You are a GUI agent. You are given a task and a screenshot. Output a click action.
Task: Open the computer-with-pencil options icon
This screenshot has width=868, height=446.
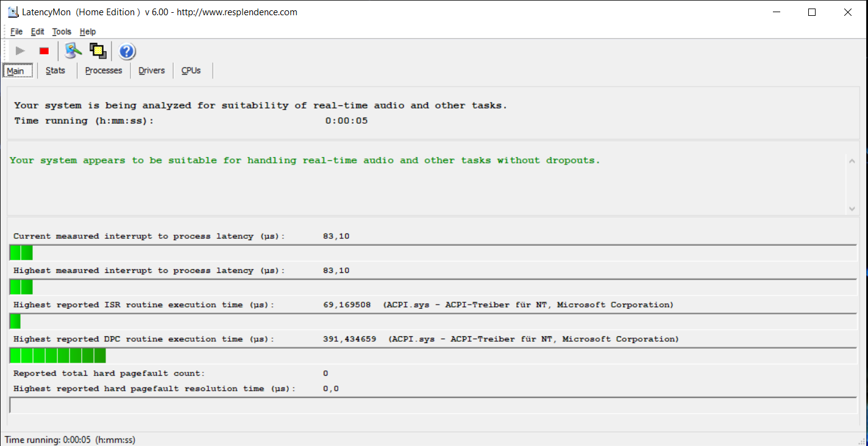pyautogui.click(x=73, y=51)
